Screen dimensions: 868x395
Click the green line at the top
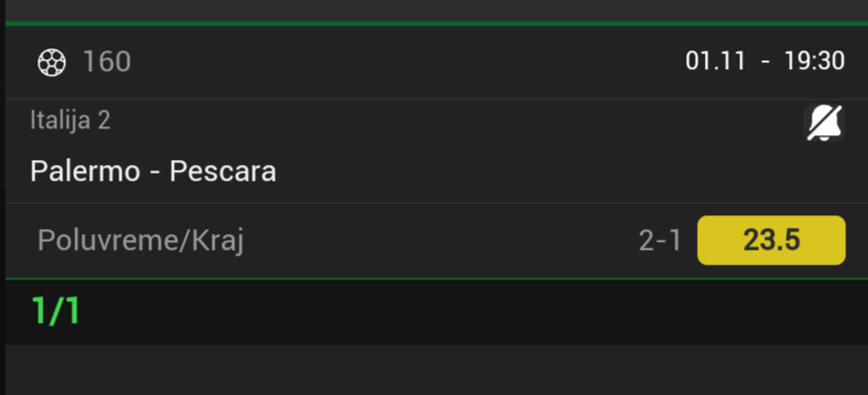pyautogui.click(x=434, y=22)
